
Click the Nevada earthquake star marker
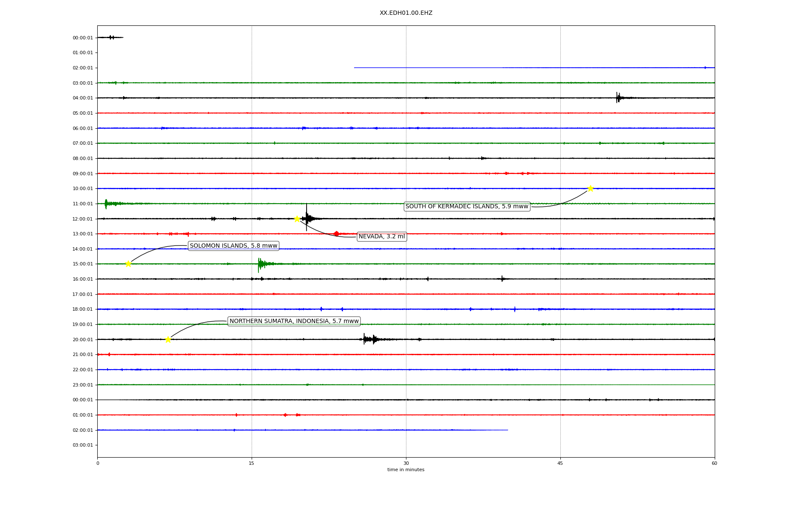coord(297,219)
